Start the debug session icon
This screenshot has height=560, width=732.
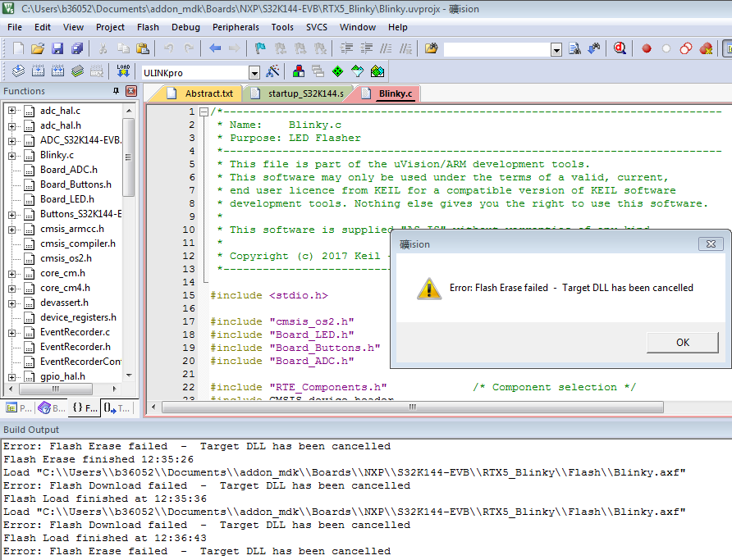(x=620, y=49)
